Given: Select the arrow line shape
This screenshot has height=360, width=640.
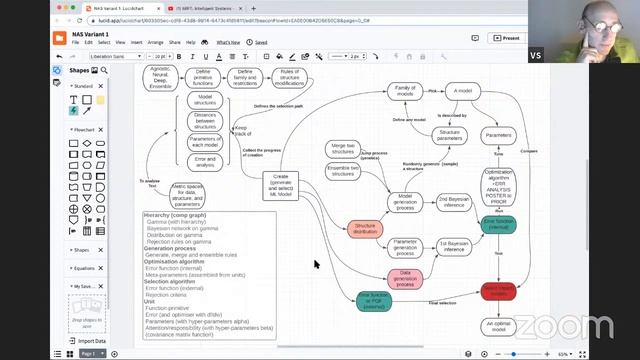Looking at the screenshot, I should 87,111.
